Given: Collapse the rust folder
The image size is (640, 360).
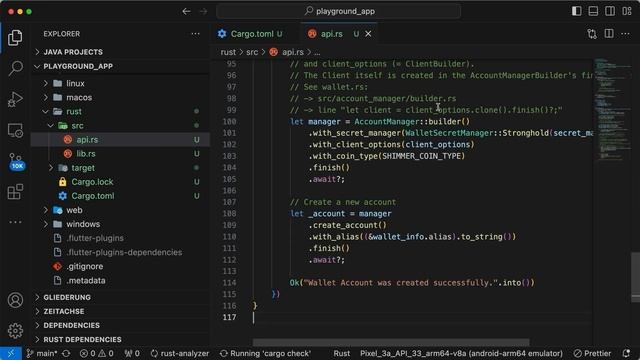Looking at the screenshot, I should (x=120, y=111).
